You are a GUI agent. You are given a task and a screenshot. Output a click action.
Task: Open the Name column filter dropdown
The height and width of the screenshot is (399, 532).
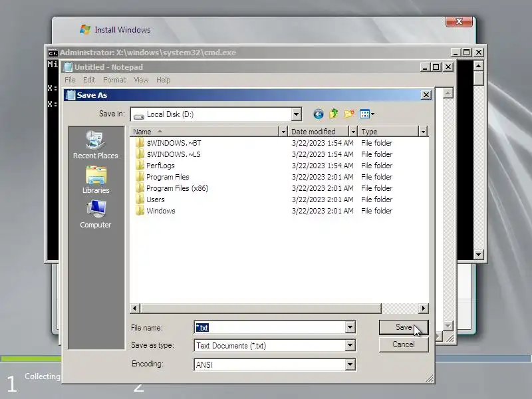pyautogui.click(x=283, y=131)
